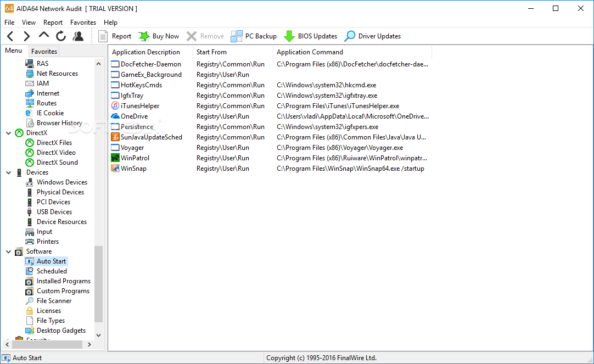Click the WinPatrol icon in list
594x364 pixels.
coord(115,158)
